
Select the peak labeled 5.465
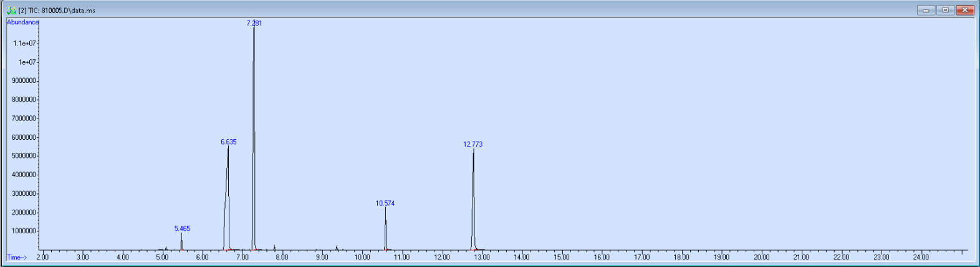click(182, 229)
